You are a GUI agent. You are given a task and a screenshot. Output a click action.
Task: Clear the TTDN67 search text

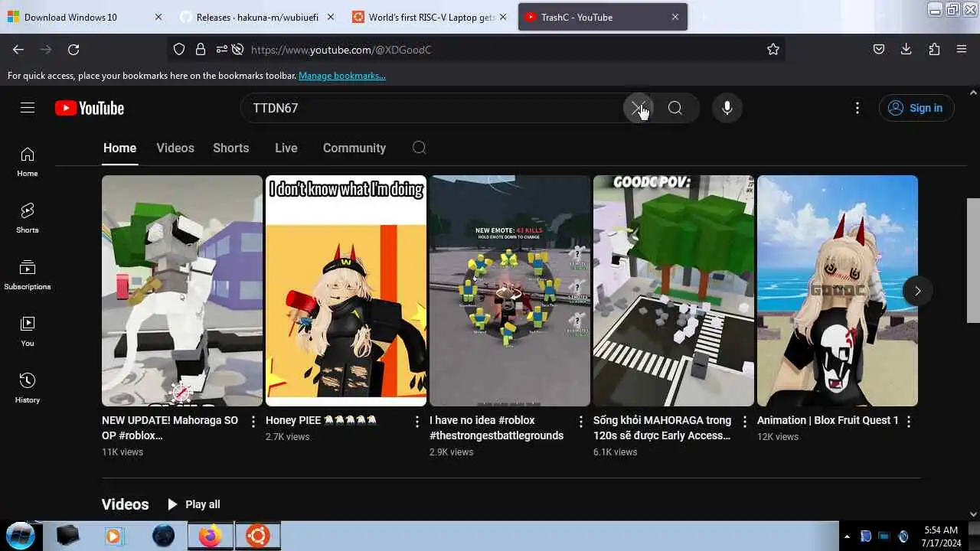639,108
